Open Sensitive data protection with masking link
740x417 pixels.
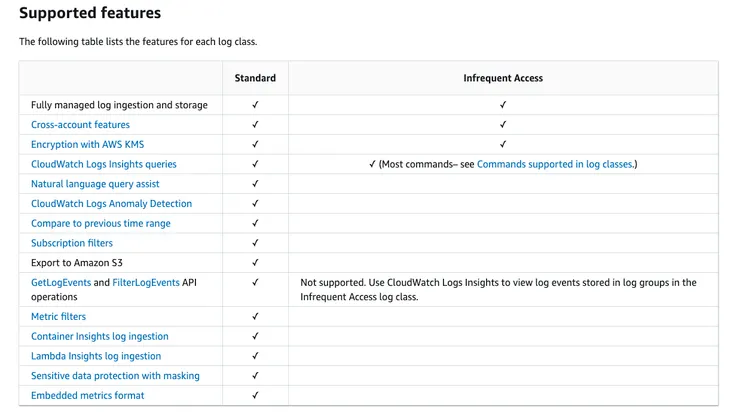point(115,376)
